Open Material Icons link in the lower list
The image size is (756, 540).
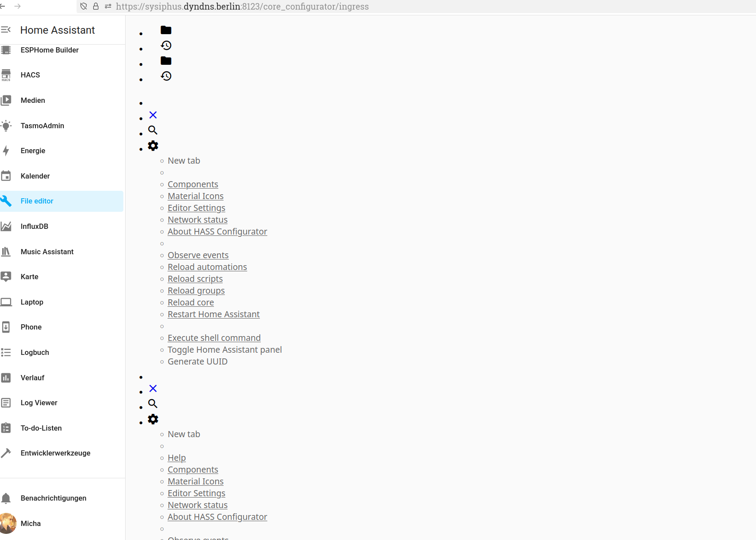click(x=196, y=481)
